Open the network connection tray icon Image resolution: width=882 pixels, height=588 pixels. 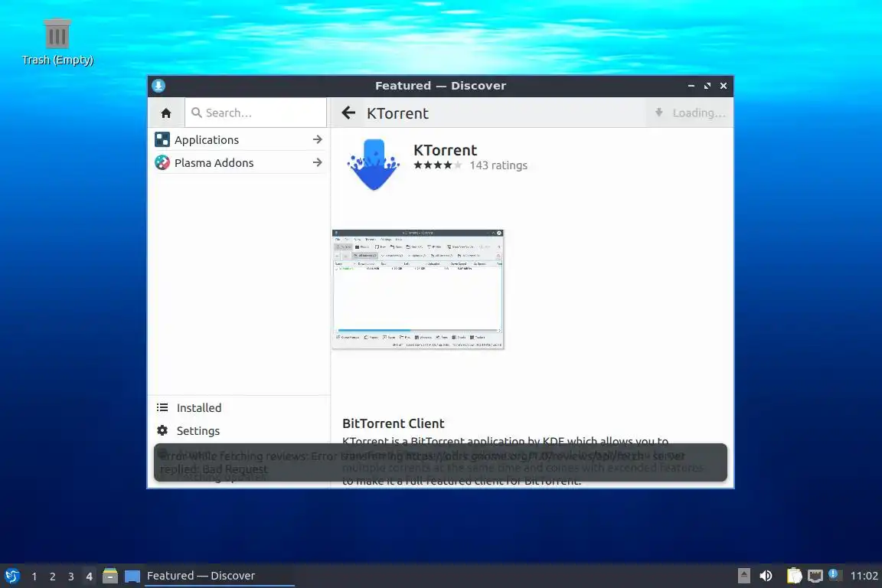(815, 576)
